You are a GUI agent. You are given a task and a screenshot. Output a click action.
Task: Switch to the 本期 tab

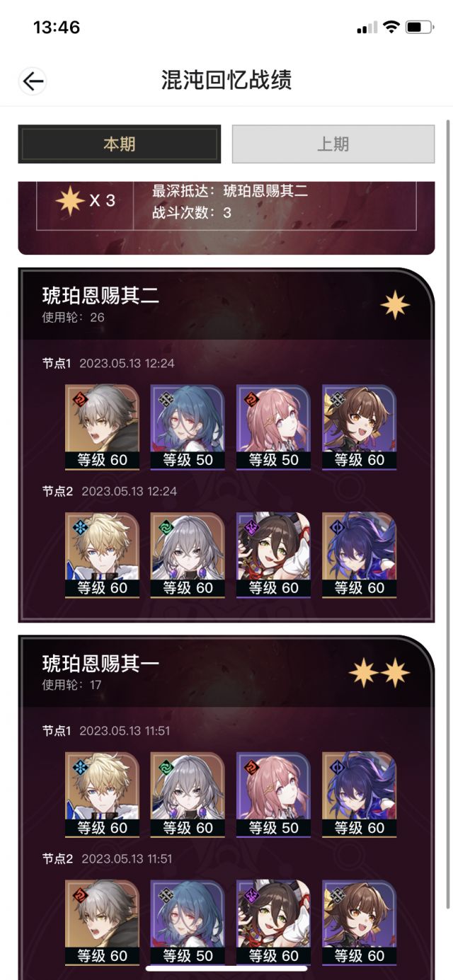[x=119, y=144]
